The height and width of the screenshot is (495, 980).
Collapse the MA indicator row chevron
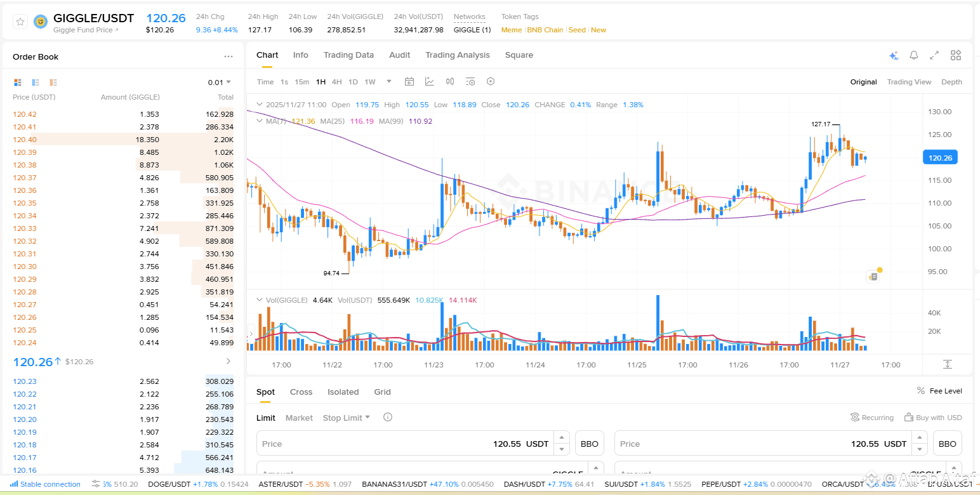point(259,121)
